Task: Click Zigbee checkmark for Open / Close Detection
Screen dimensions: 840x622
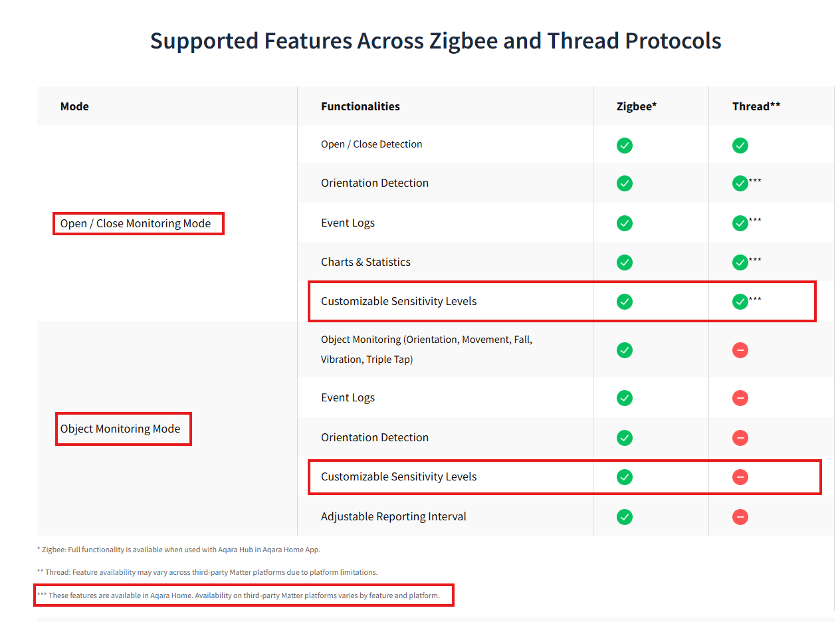Action: [624, 145]
